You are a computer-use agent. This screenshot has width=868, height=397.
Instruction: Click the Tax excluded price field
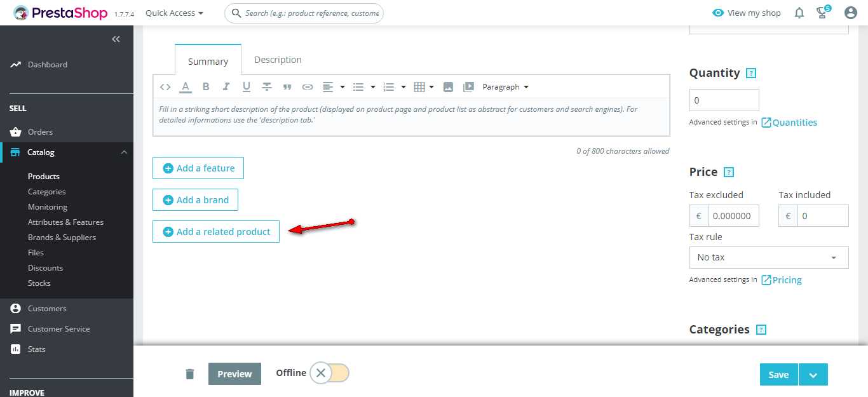click(733, 216)
